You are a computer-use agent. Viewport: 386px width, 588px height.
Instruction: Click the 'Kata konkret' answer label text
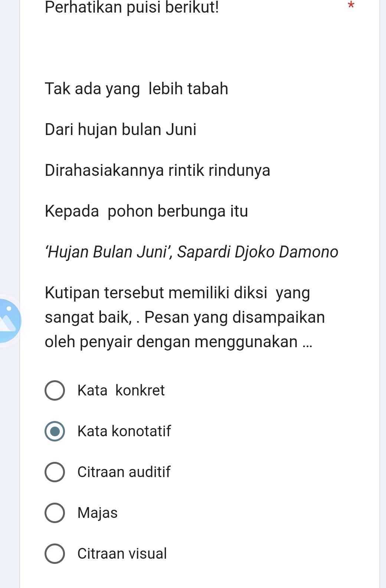pos(121,390)
